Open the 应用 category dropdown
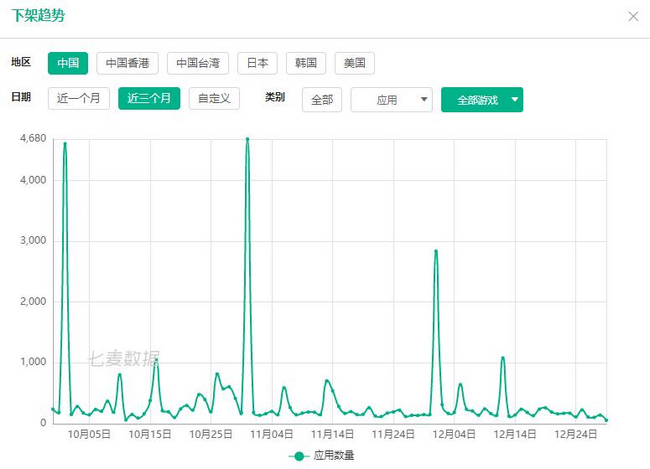The height and width of the screenshot is (469, 650). pyautogui.click(x=391, y=100)
